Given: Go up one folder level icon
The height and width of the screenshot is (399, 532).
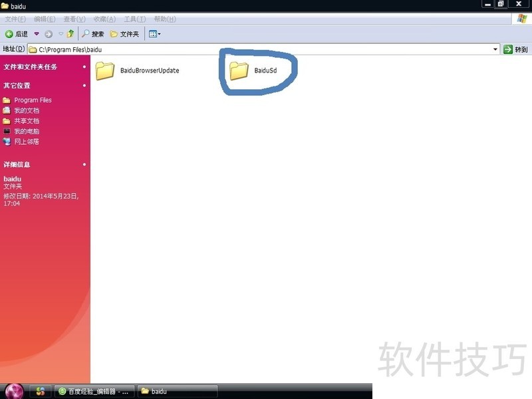Looking at the screenshot, I should coord(70,34).
